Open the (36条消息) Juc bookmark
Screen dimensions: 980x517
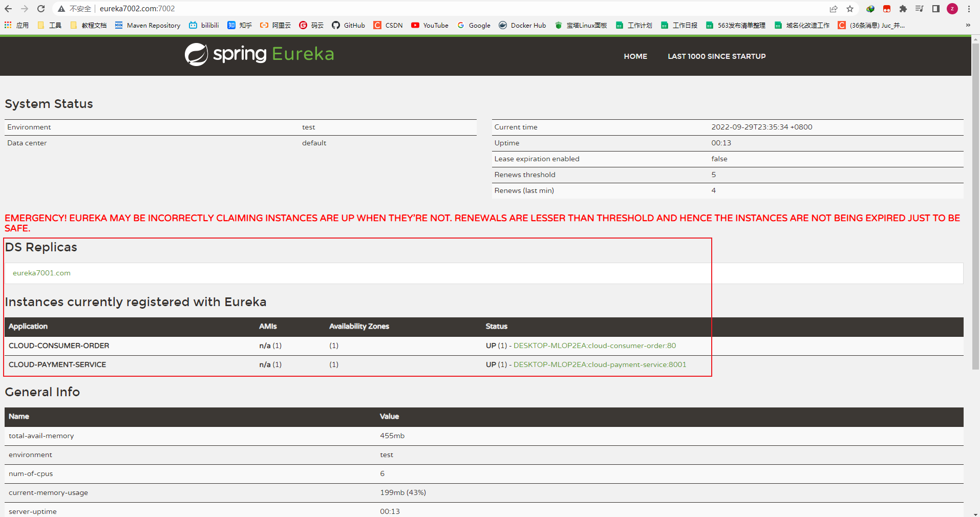[871, 25]
